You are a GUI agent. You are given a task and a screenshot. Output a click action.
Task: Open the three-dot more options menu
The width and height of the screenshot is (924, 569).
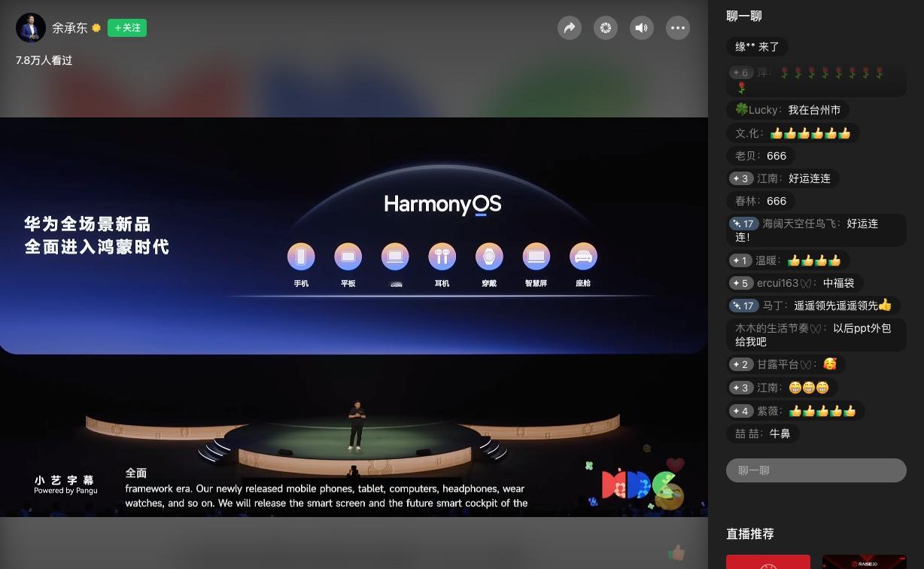pos(678,28)
